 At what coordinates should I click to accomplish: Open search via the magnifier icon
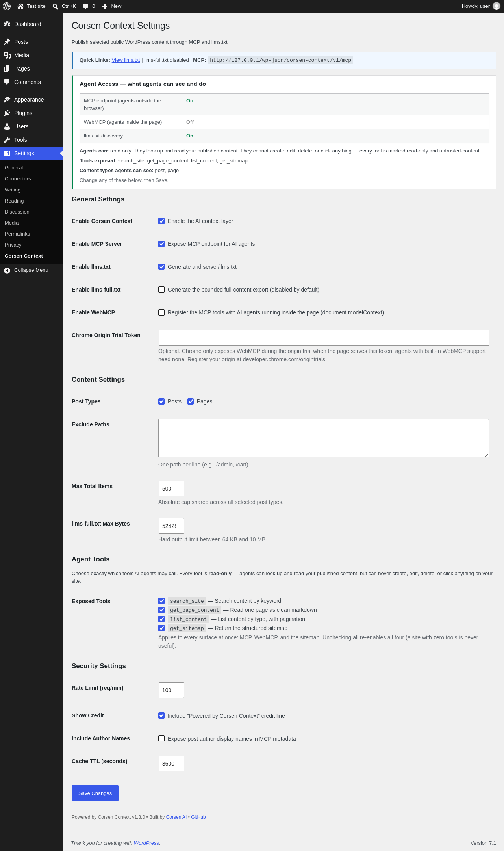coord(56,6)
